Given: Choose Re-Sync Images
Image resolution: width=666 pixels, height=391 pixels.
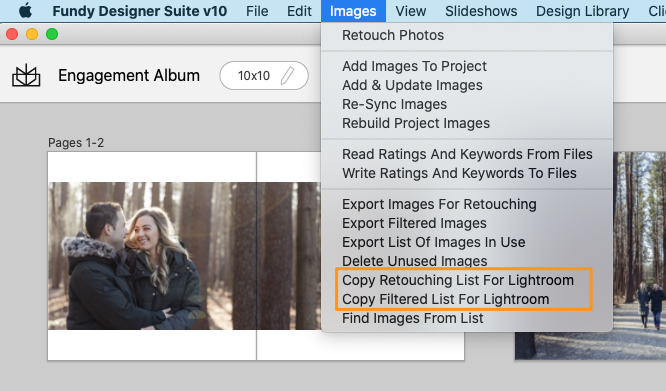Looking at the screenshot, I should pos(467,104).
